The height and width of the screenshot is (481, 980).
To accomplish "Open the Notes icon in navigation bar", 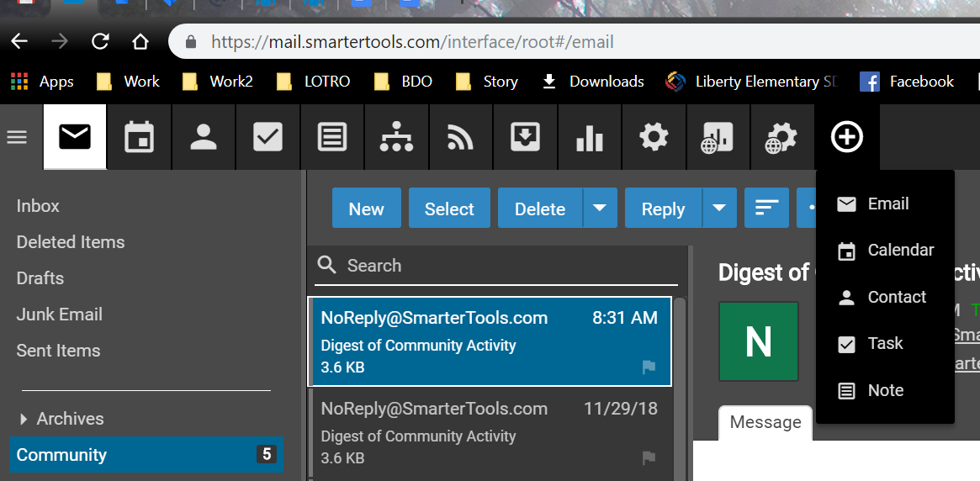I will click(x=332, y=137).
